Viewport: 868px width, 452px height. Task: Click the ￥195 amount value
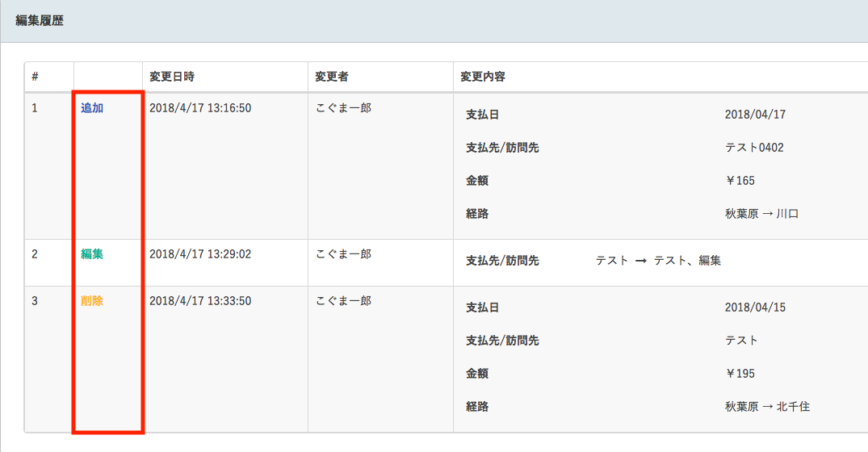point(740,374)
